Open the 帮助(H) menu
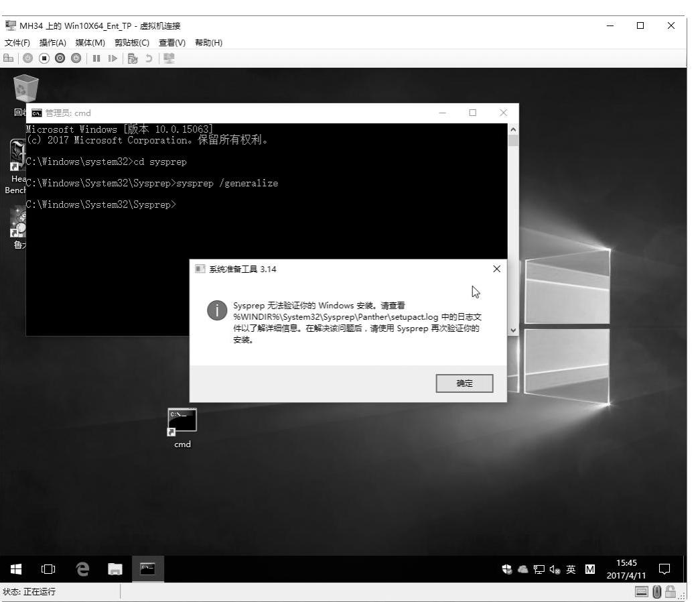 (x=208, y=42)
